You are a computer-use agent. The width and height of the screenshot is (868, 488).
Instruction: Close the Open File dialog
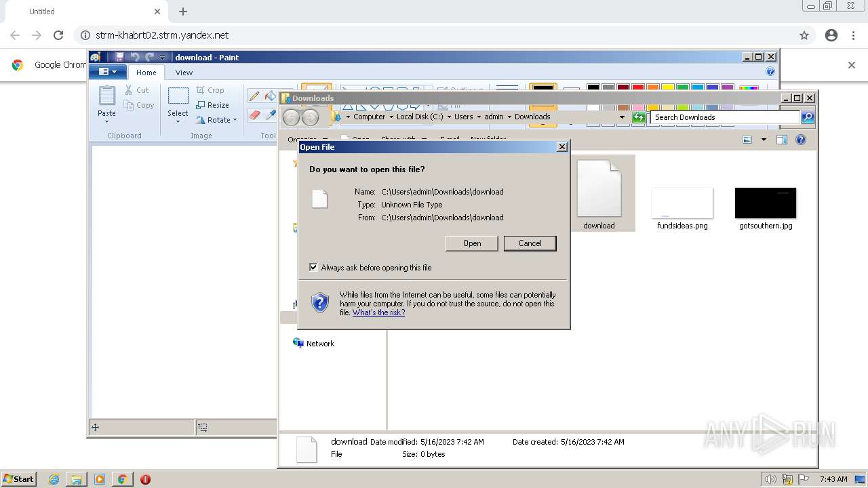[561, 147]
